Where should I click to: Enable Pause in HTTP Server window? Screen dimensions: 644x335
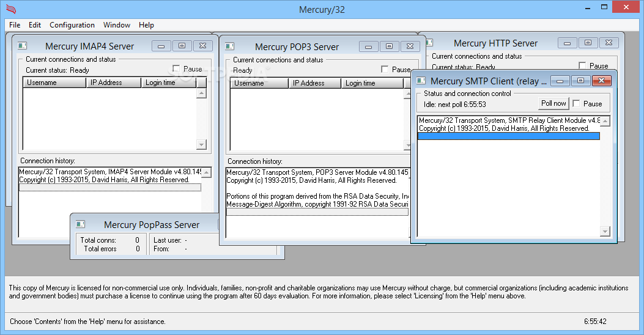click(582, 65)
